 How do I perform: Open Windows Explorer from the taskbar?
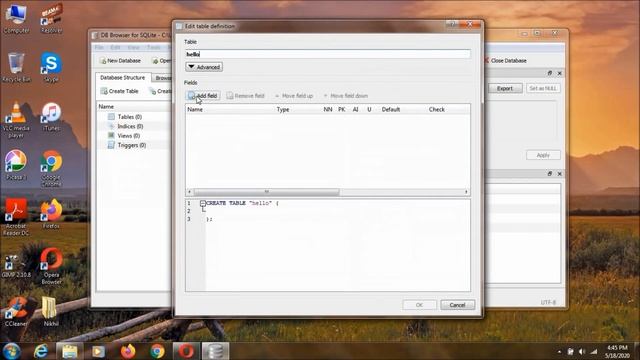tap(70, 351)
